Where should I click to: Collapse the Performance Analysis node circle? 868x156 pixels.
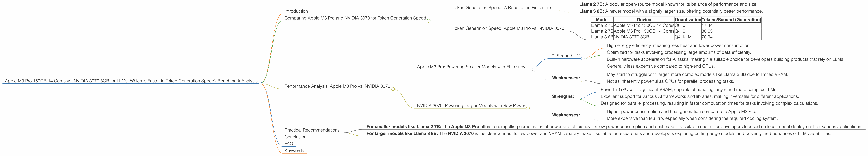coord(393,89)
